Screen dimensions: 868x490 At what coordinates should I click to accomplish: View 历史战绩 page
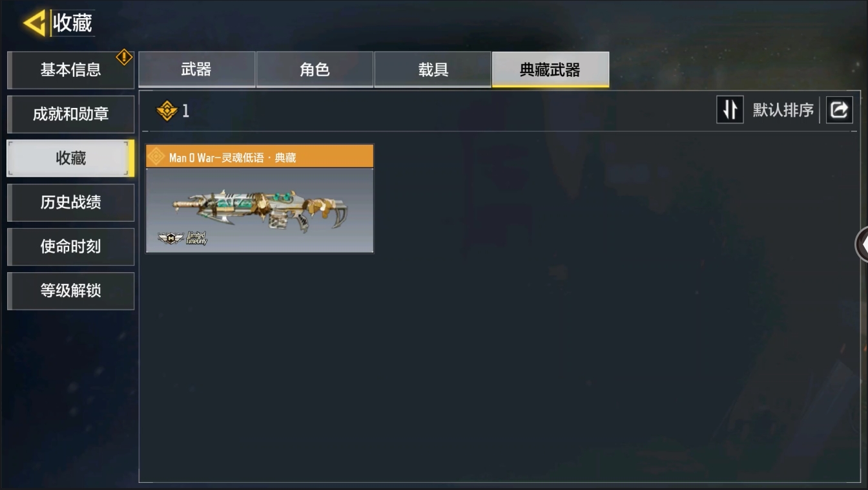tap(70, 202)
